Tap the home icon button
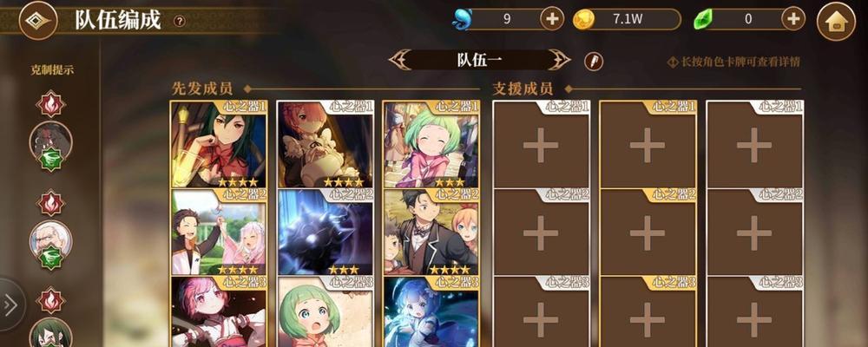This screenshot has width=868, height=347. 836,21
